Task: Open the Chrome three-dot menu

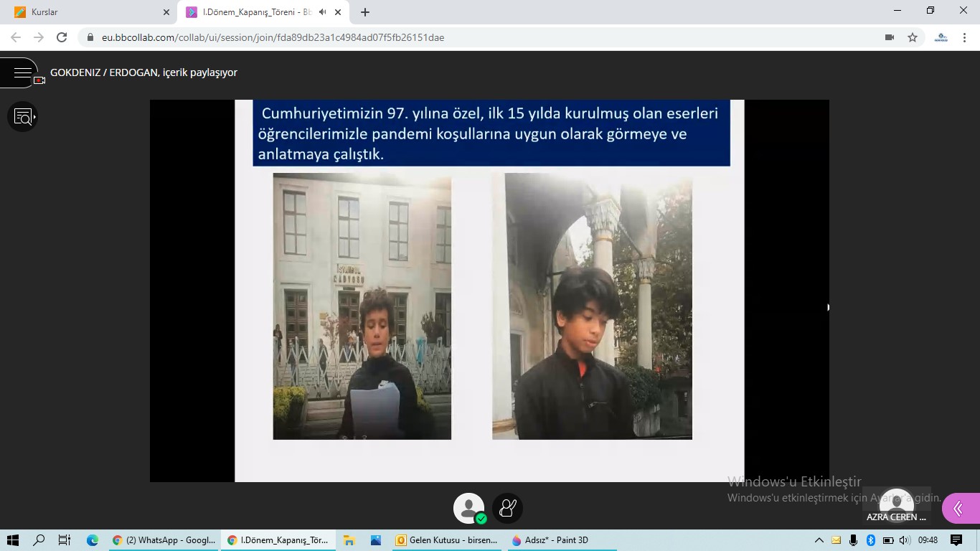Action: (x=964, y=37)
